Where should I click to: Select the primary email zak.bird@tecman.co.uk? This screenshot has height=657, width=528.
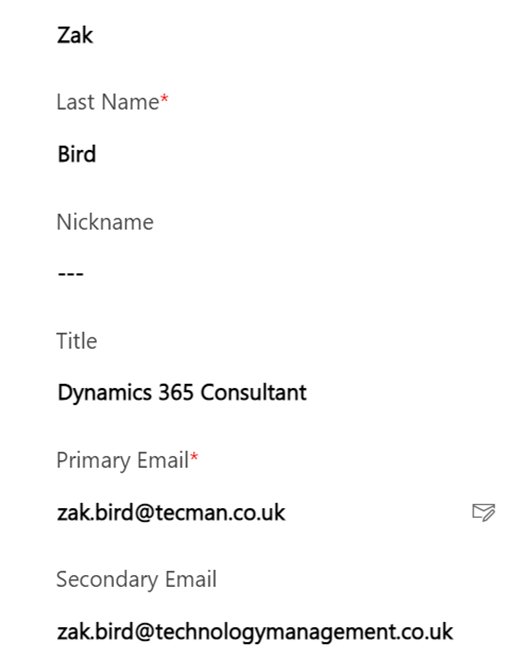click(171, 512)
